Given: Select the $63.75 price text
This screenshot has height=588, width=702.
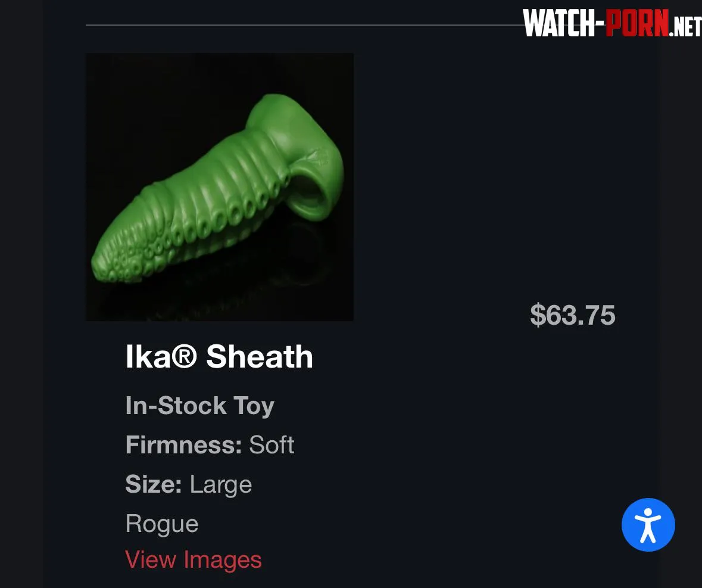Looking at the screenshot, I should 573,315.
